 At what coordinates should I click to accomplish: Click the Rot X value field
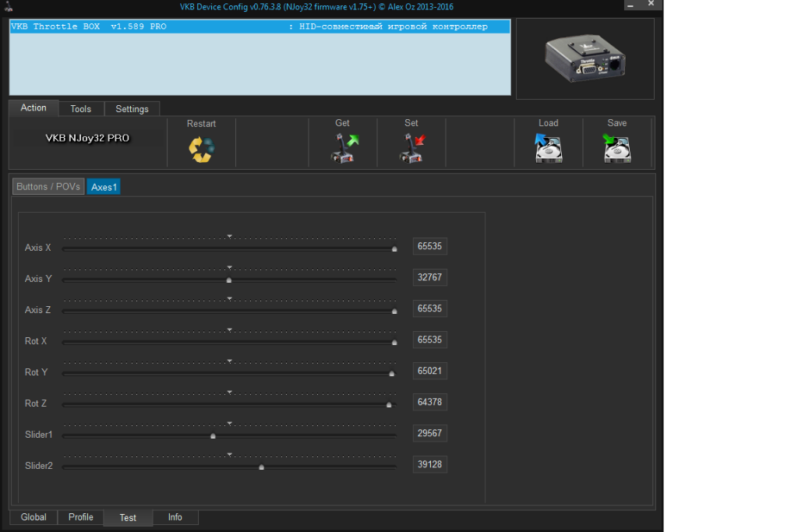coord(430,340)
